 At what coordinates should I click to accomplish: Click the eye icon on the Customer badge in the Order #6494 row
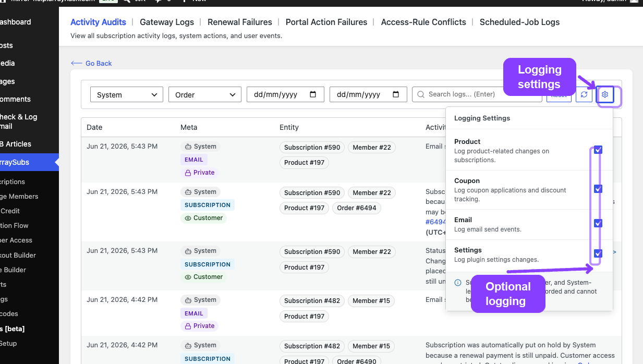(x=188, y=218)
